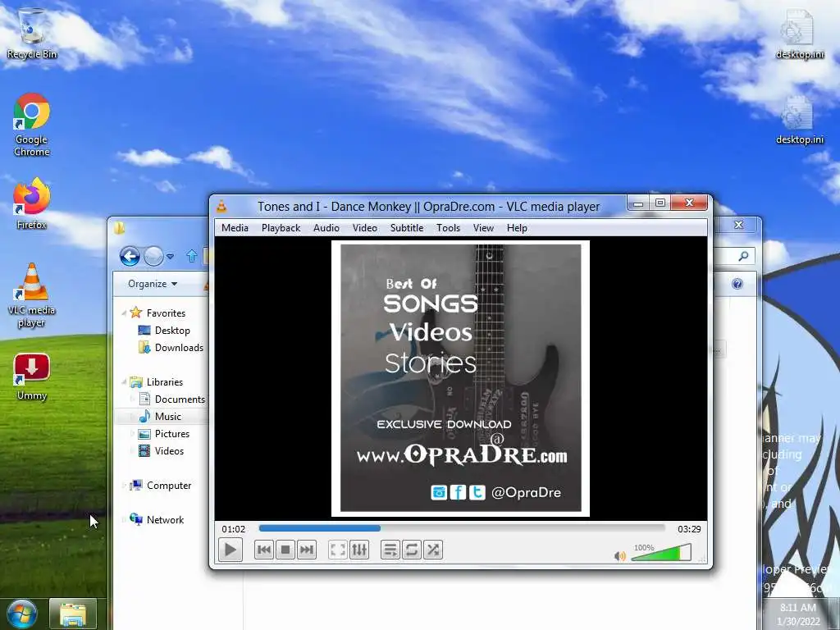Toggle the VLC playlist view
Viewport: 840px width, 630px height.
click(390, 550)
